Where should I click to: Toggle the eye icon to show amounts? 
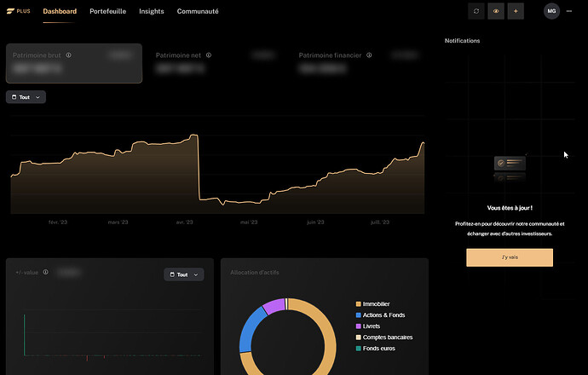coord(496,11)
